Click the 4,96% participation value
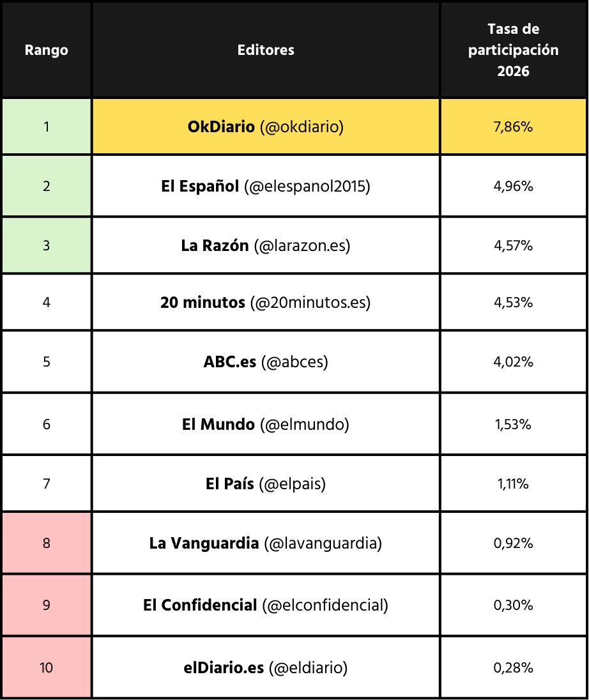The width and height of the screenshot is (589, 700). coord(514,186)
